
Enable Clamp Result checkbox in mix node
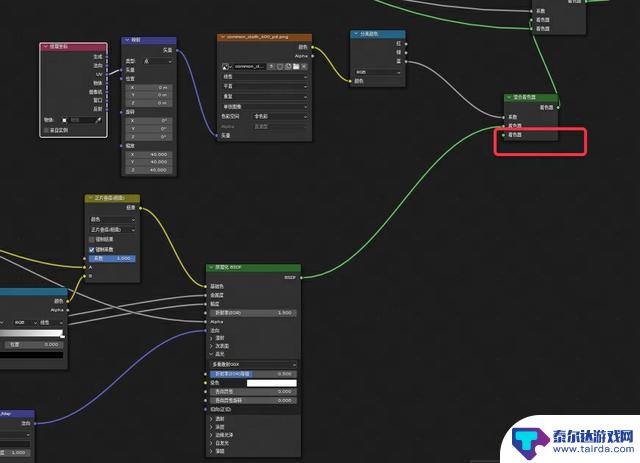pos(92,240)
